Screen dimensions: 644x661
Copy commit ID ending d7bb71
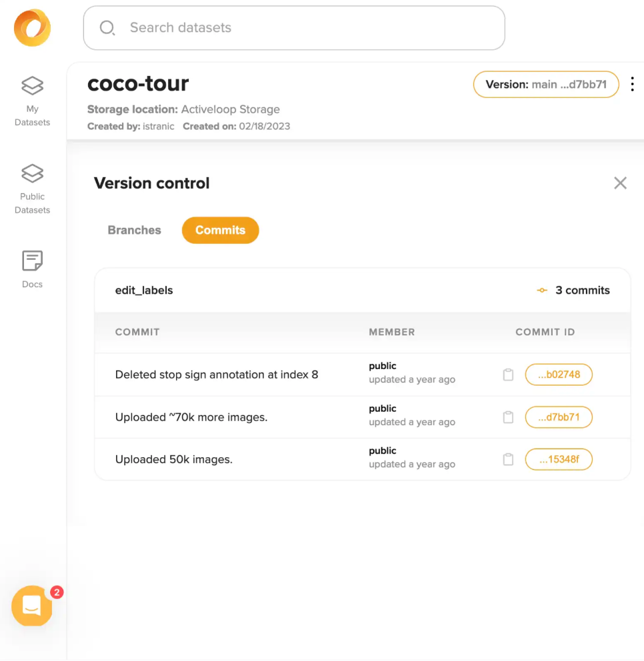(508, 417)
